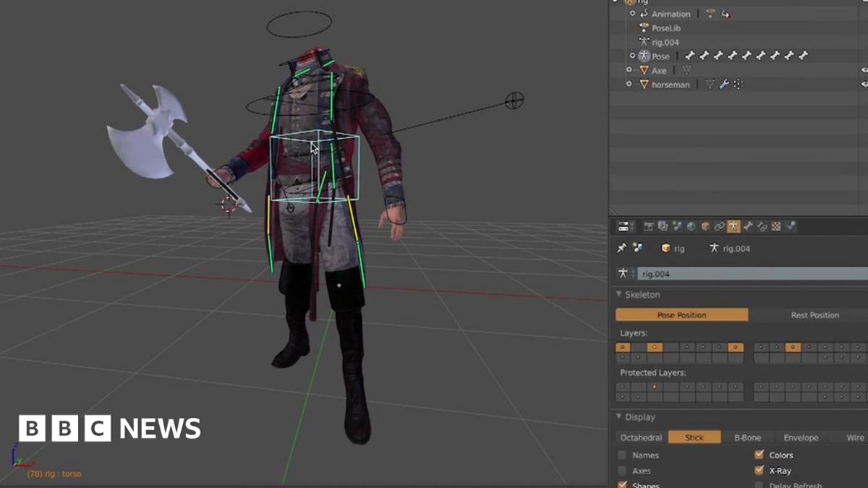Switch bone display to B-Bone
Image resolution: width=868 pixels, height=488 pixels.
[x=747, y=437]
